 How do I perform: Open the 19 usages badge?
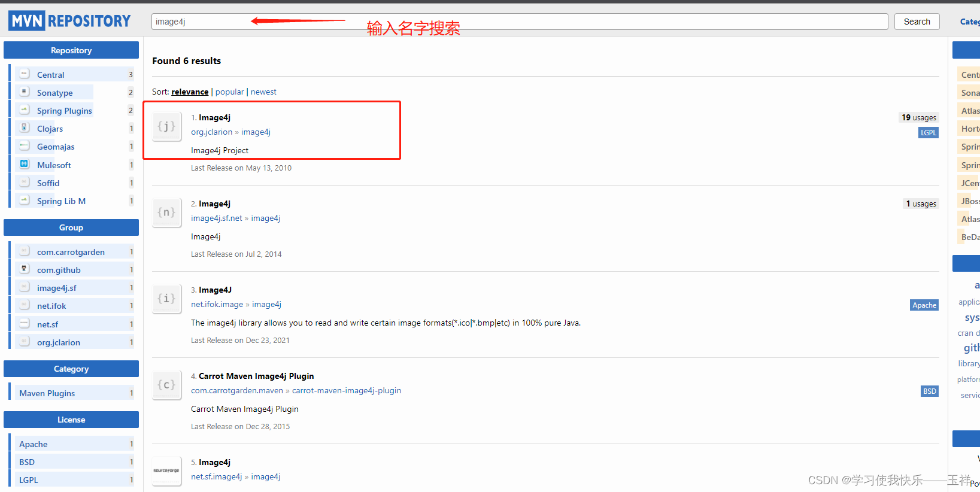918,117
